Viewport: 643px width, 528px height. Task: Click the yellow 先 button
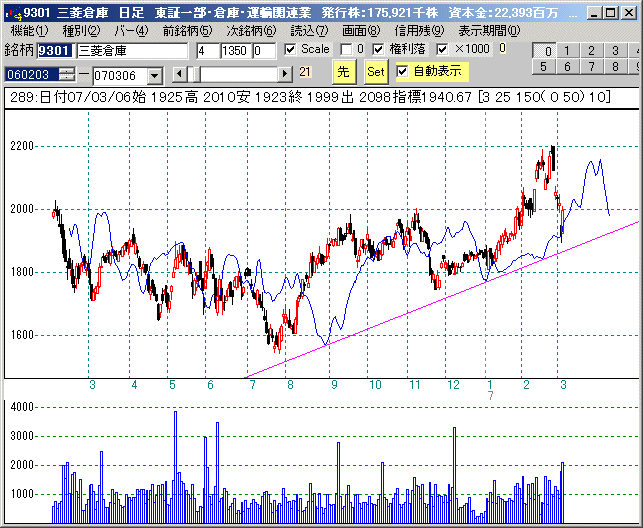342,72
